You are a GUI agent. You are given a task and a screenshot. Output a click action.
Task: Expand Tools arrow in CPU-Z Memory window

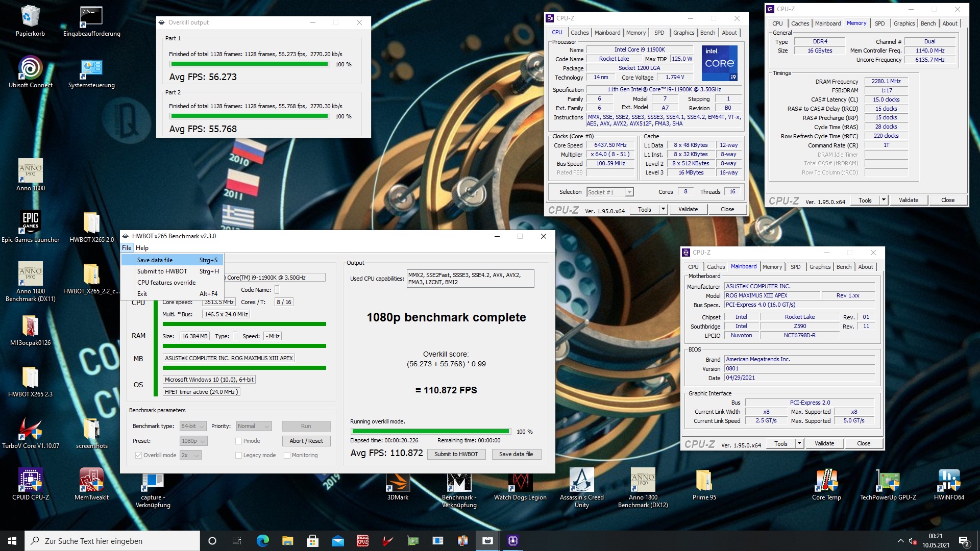(x=883, y=200)
